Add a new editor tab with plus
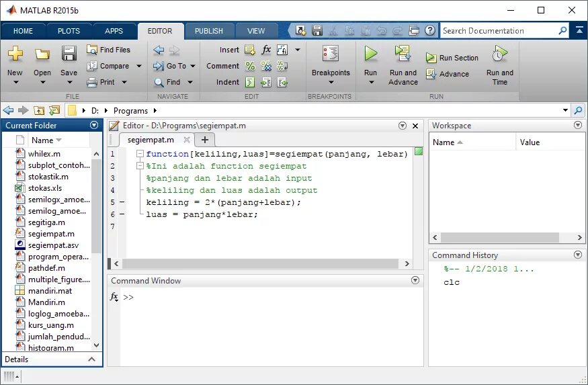The width and height of the screenshot is (588, 385). (x=205, y=140)
